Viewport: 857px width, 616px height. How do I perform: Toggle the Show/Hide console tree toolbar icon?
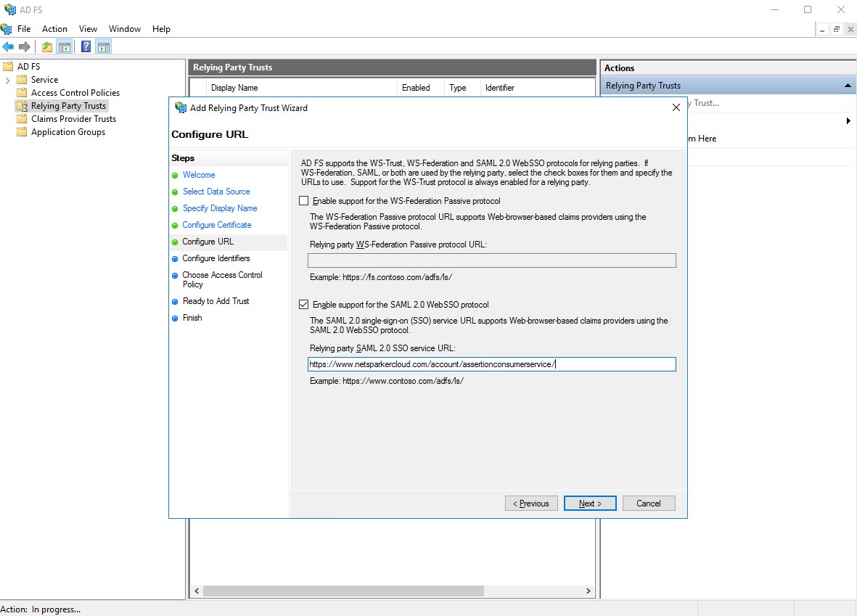point(64,46)
